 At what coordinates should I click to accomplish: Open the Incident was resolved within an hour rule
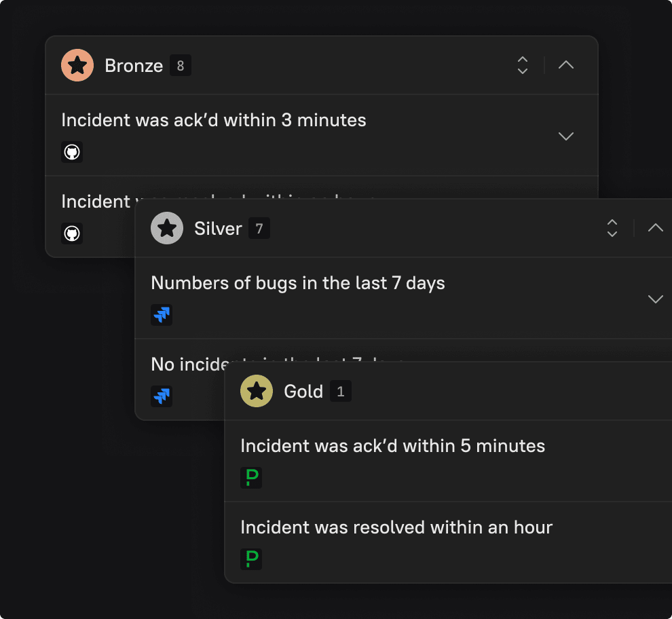coord(396,527)
